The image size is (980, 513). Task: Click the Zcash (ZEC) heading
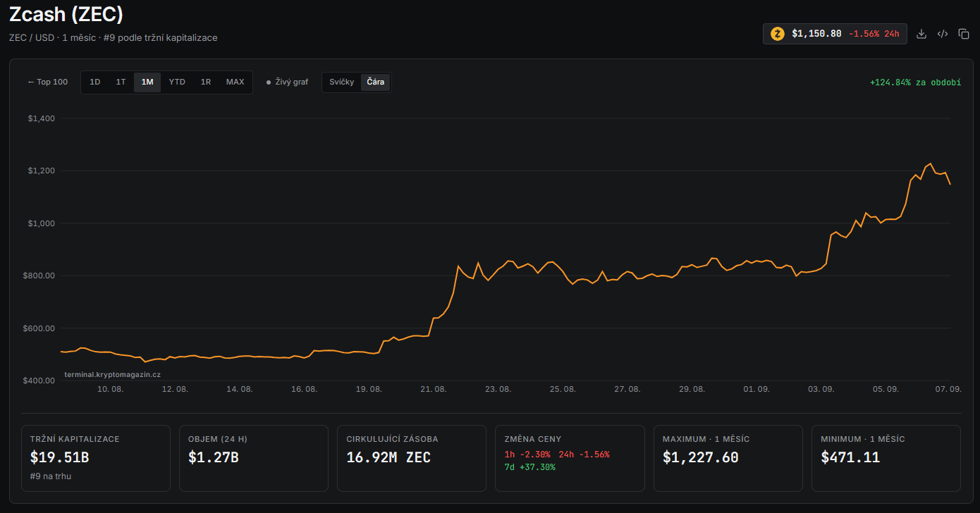pyautogui.click(x=66, y=13)
